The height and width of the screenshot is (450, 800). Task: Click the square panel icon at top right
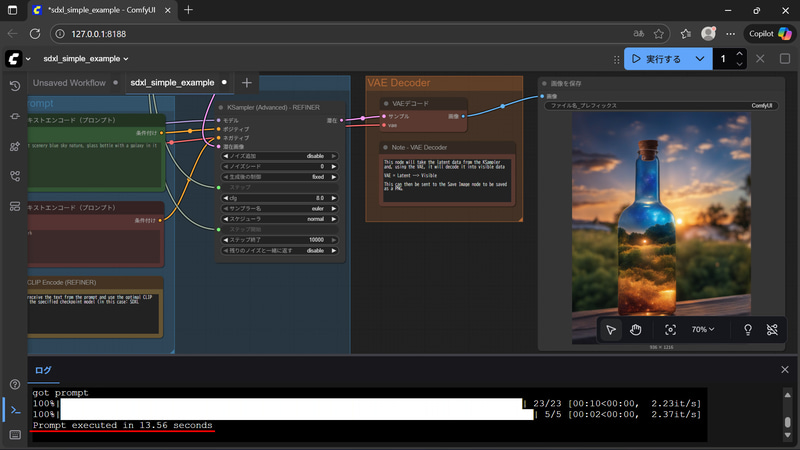point(785,59)
